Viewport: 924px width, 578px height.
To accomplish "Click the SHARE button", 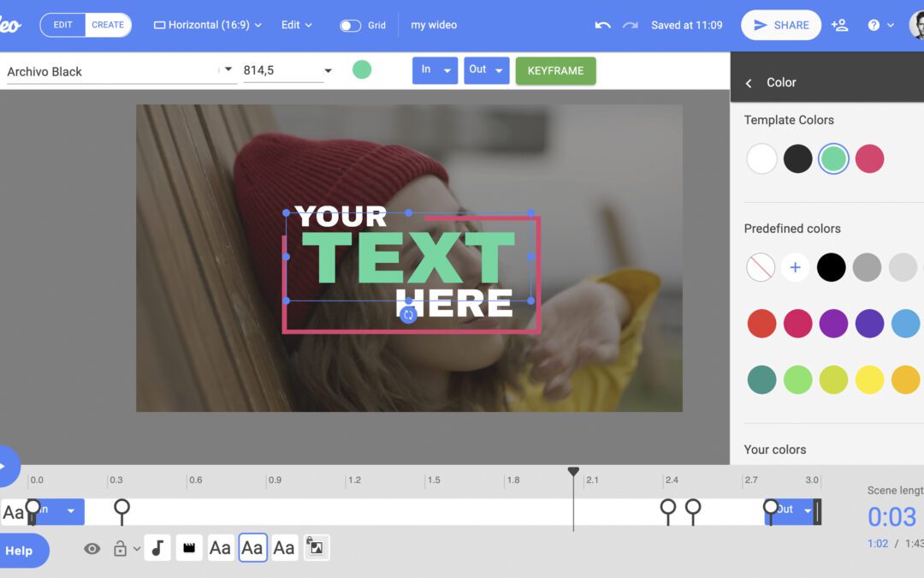I will click(x=780, y=25).
